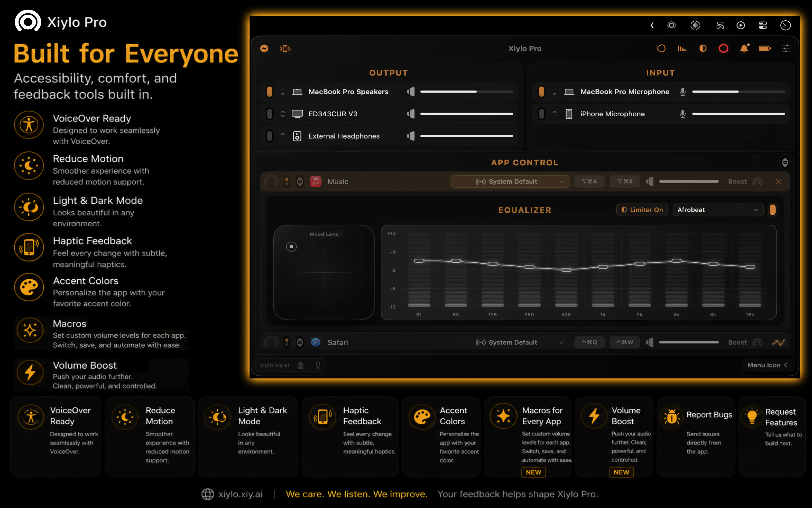Click the Xiylo ring icon in menu bar

[x=671, y=25]
